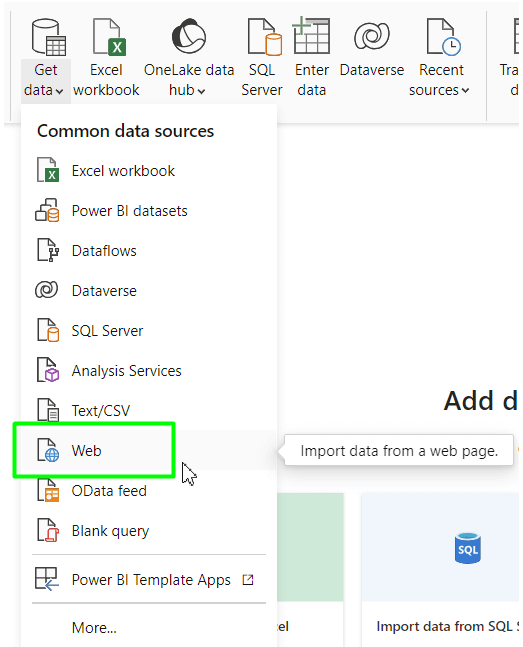523x647 pixels.
Task: Click the Analysis Services cube icon
Action: click(x=48, y=370)
